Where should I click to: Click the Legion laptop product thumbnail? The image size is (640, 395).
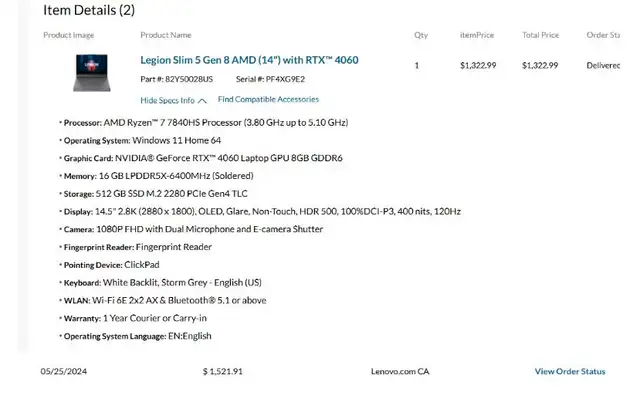(x=92, y=73)
